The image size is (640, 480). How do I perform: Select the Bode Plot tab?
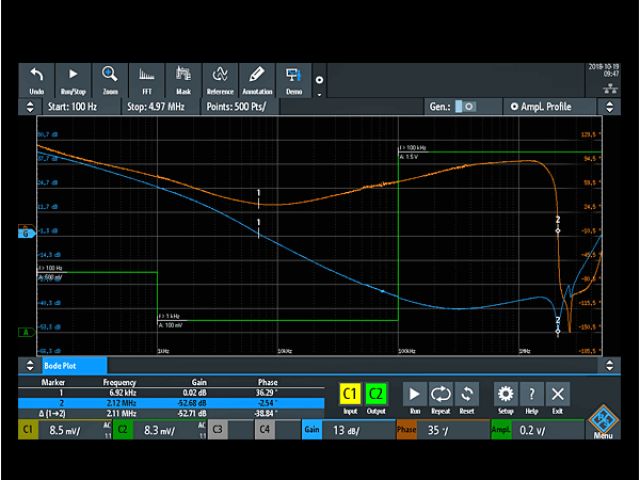pyautogui.click(x=60, y=366)
